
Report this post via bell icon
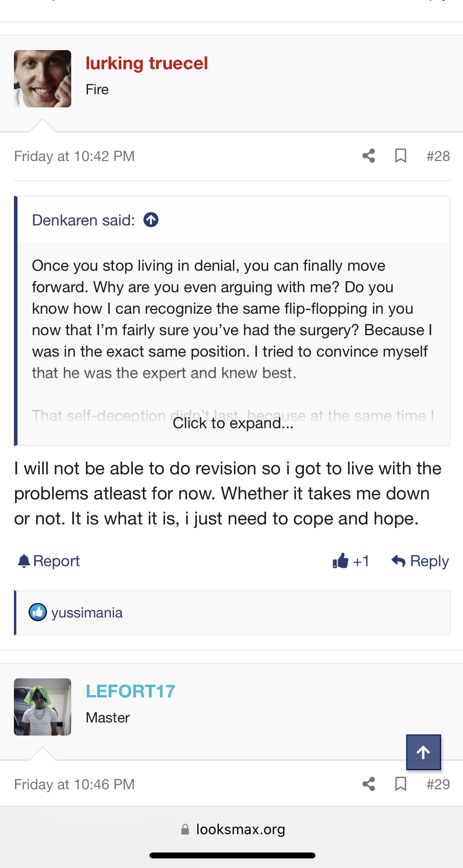click(x=49, y=561)
